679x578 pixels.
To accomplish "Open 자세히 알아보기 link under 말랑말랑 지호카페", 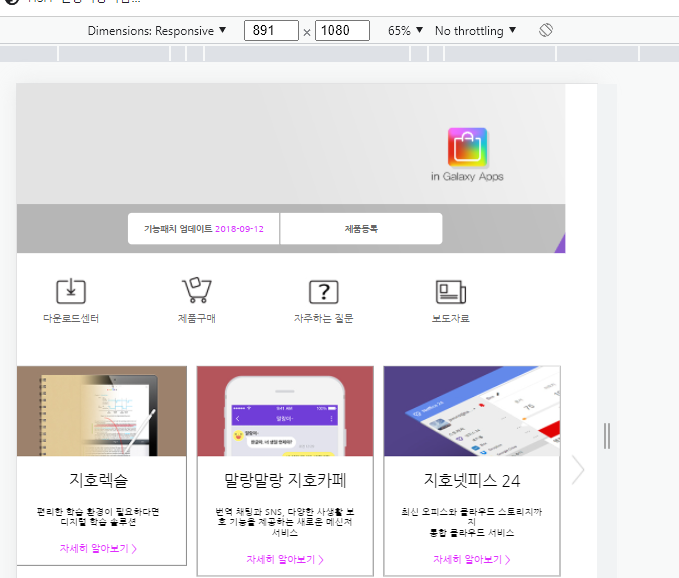I will (285, 559).
